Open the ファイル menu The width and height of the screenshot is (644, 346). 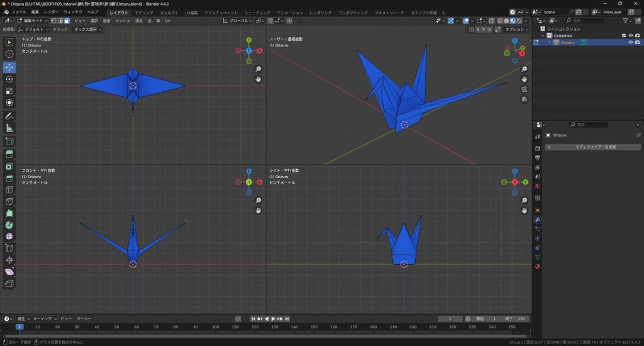coord(19,13)
